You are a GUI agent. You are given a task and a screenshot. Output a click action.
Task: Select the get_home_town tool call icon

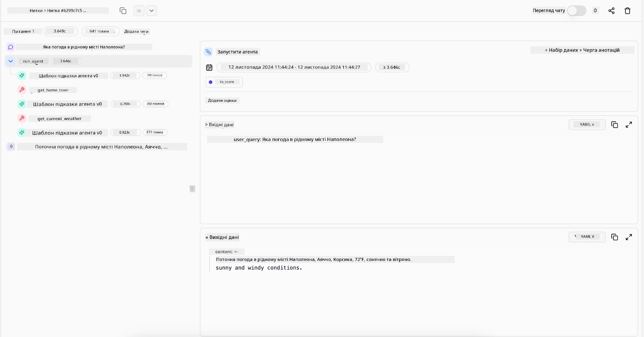point(22,90)
